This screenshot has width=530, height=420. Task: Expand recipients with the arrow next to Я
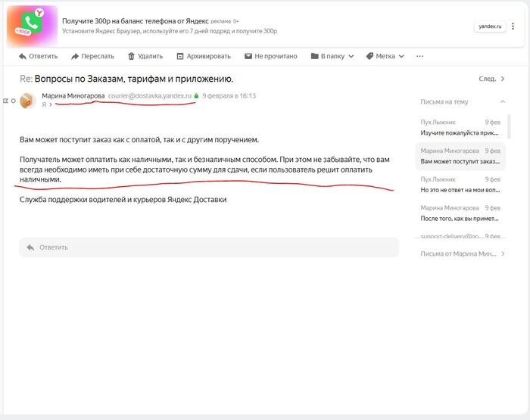tap(51, 104)
